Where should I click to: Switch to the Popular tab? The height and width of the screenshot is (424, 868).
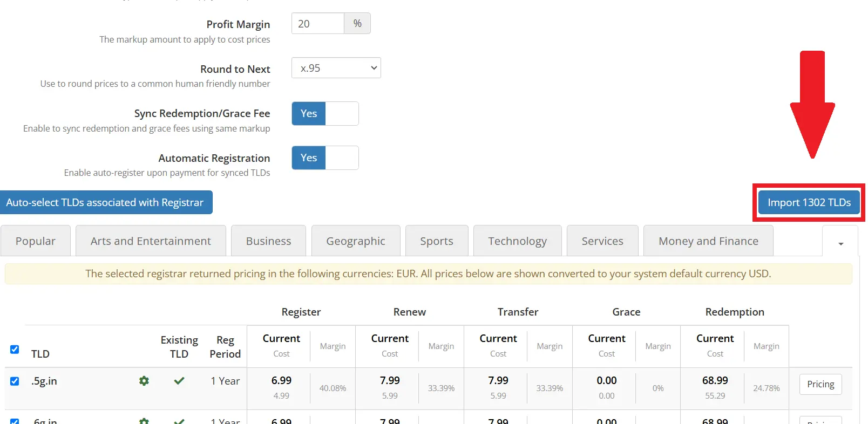(35, 241)
